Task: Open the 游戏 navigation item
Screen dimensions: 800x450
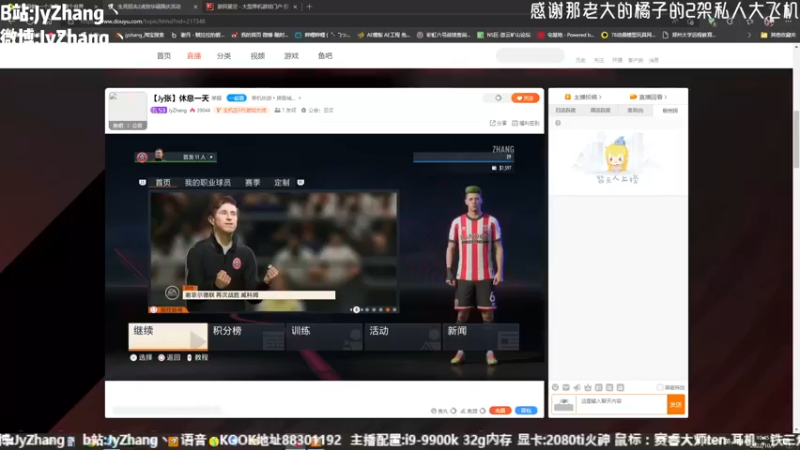Action: (x=291, y=56)
